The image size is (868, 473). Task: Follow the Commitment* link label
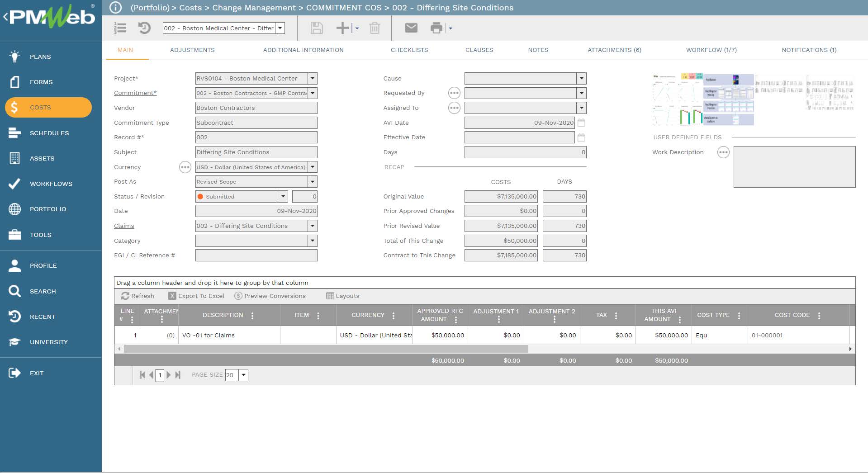coord(135,93)
